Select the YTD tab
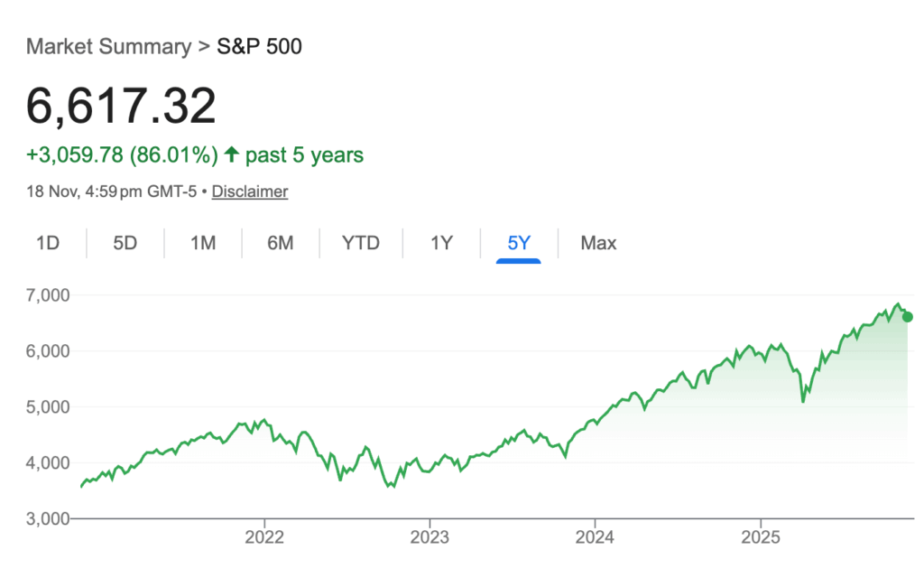Image resolution: width=924 pixels, height=578 pixels. pyautogui.click(x=361, y=243)
